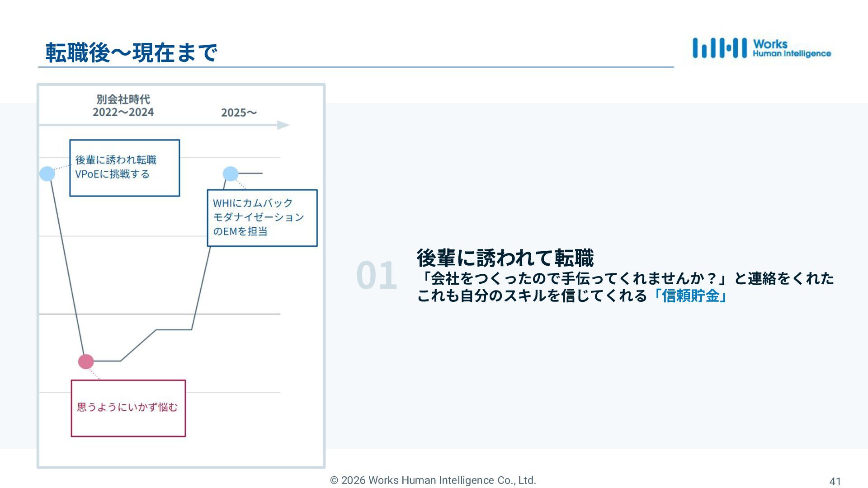
Task: Click the flat line segment after pink dot
Action: (x=108, y=361)
